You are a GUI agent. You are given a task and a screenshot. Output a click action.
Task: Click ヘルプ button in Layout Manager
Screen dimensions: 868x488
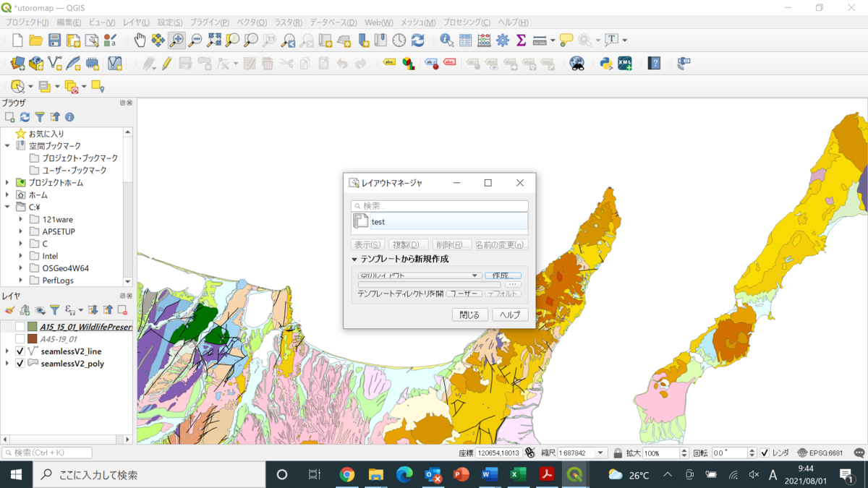click(510, 315)
